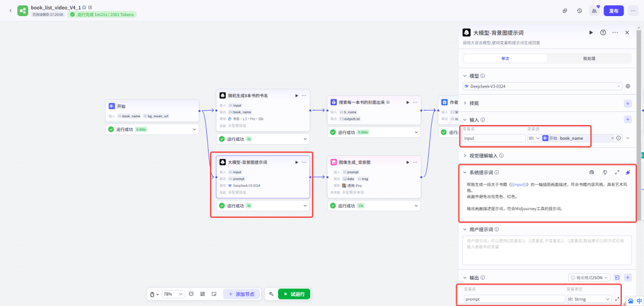The image size is (644, 306).
Task: Open the 78% zoom level dropdown
Action: pos(173,294)
